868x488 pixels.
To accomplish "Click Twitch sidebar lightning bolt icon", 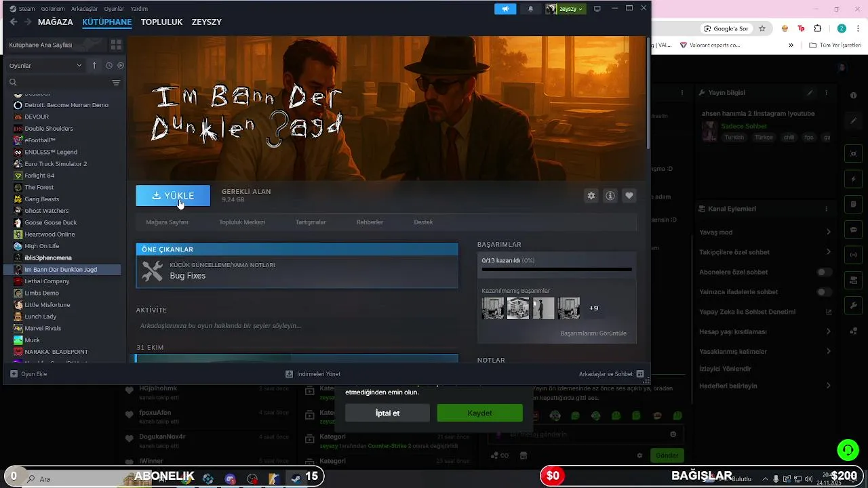I will [854, 179].
